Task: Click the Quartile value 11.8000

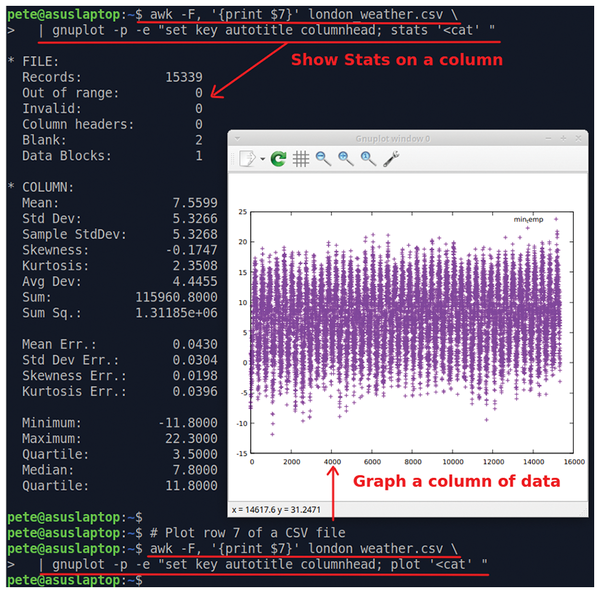Action: click(x=191, y=485)
